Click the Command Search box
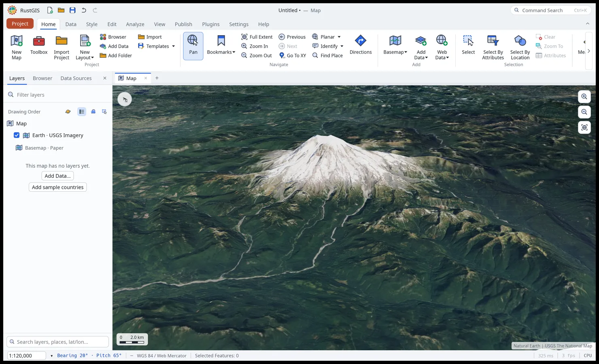 [551, 10]
